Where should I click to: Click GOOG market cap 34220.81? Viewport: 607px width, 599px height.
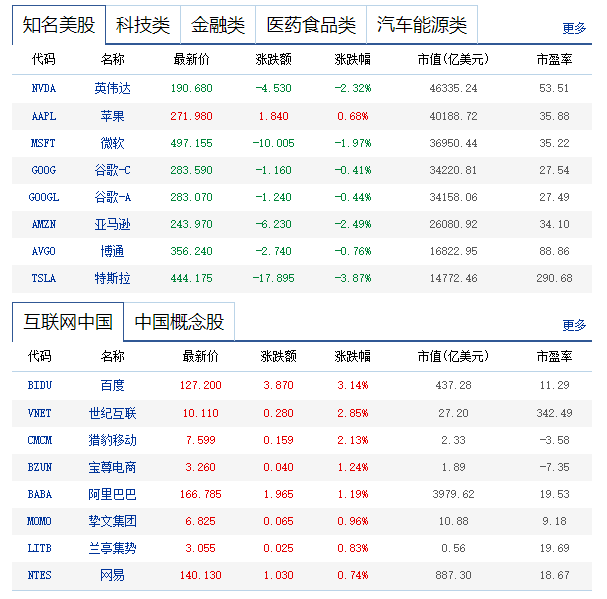pos(453,170)
